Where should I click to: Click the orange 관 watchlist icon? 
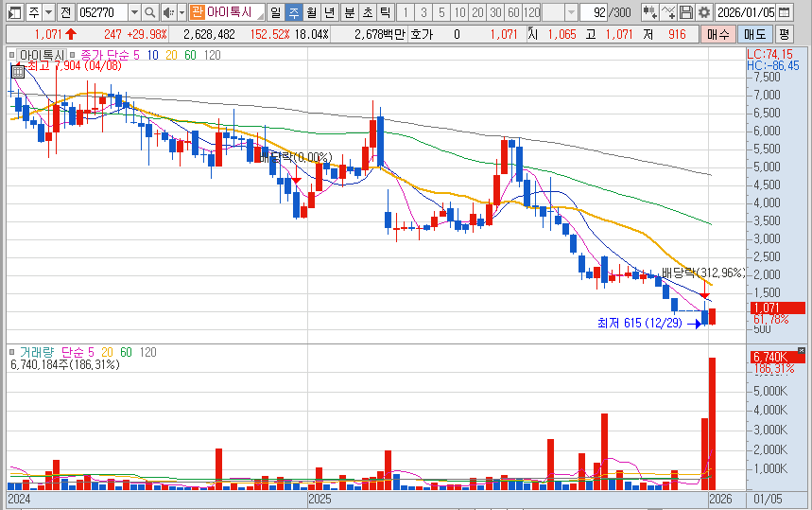pyautogui.click(x=197, y=12)
